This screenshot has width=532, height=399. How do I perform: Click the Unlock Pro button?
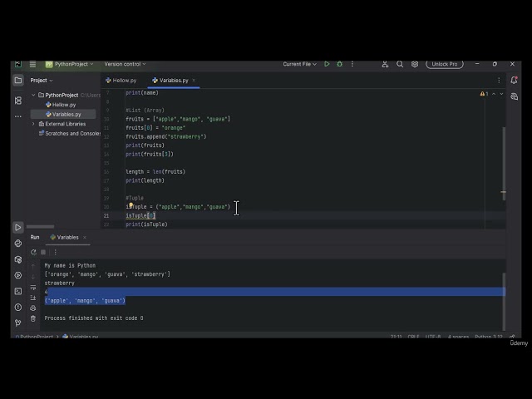tap(445, 64)
